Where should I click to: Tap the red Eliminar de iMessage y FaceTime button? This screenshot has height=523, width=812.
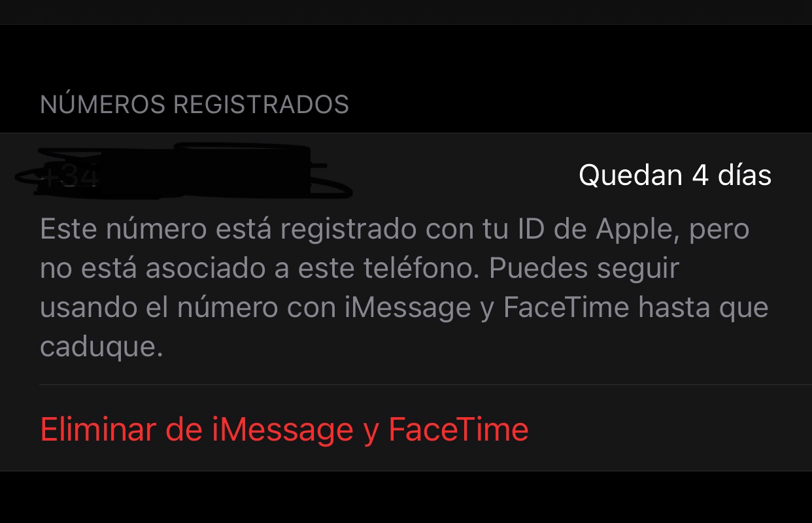tap(284, 430)
